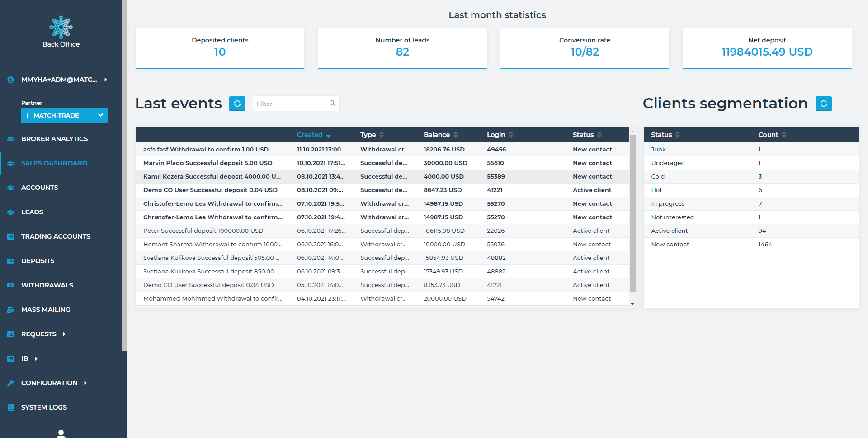Refresh the Last events list

237,104
